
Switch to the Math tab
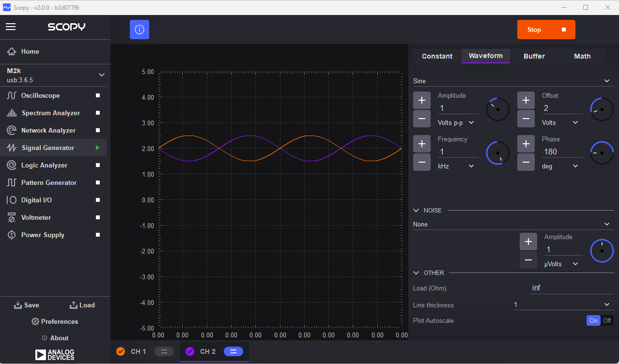[582, 56]
